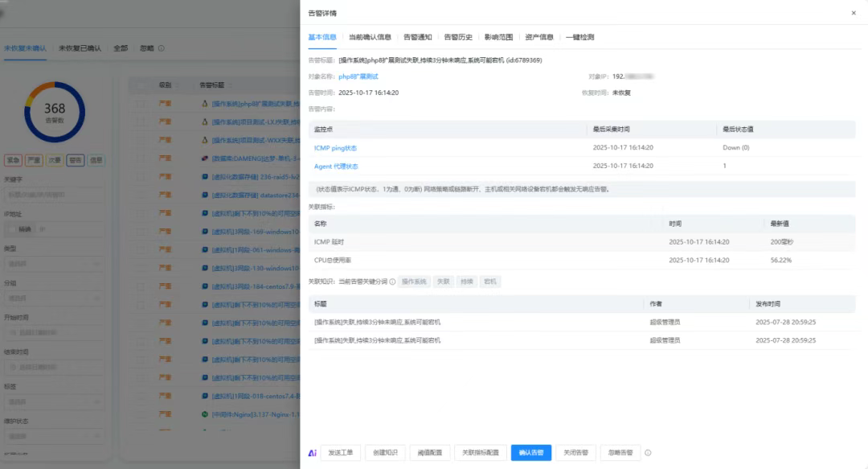This screenshot has width=868, height=469.
Task: Open the 类型 filter dropdown
Action: [x=54, y=263]
